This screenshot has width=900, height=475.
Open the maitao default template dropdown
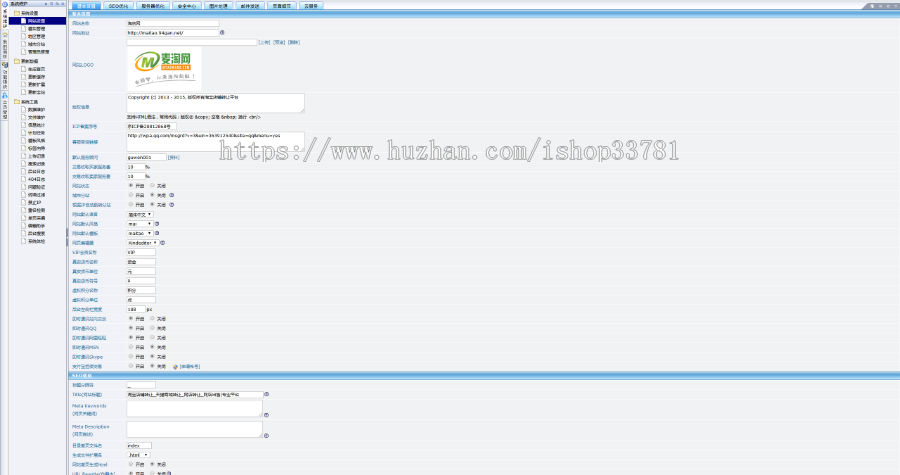point(139,233)
